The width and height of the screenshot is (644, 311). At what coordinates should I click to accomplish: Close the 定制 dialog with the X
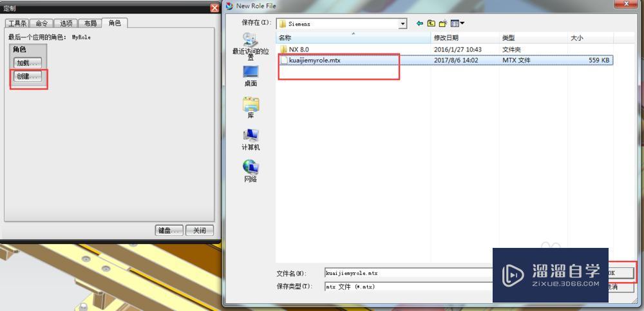pos(214,7)
